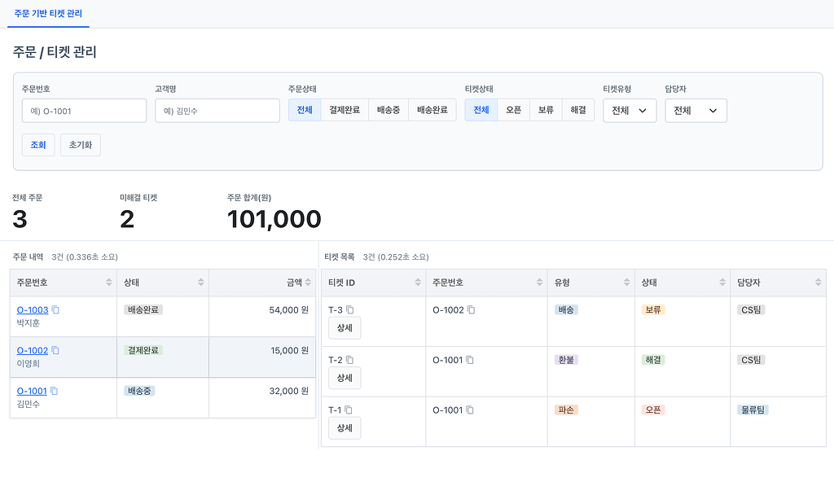
Task: Select 배송중 order status filter
Action: point(388,110)
